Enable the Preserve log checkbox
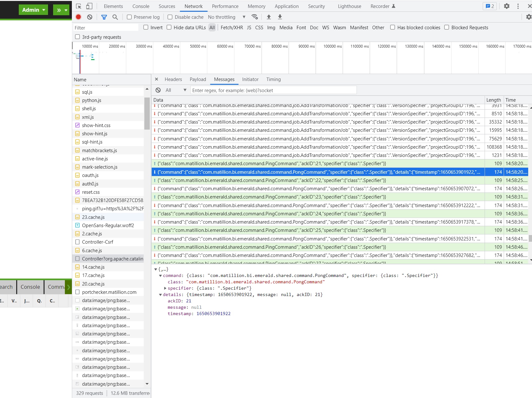This screenshot has width=532, height=398. coord(129,17)
